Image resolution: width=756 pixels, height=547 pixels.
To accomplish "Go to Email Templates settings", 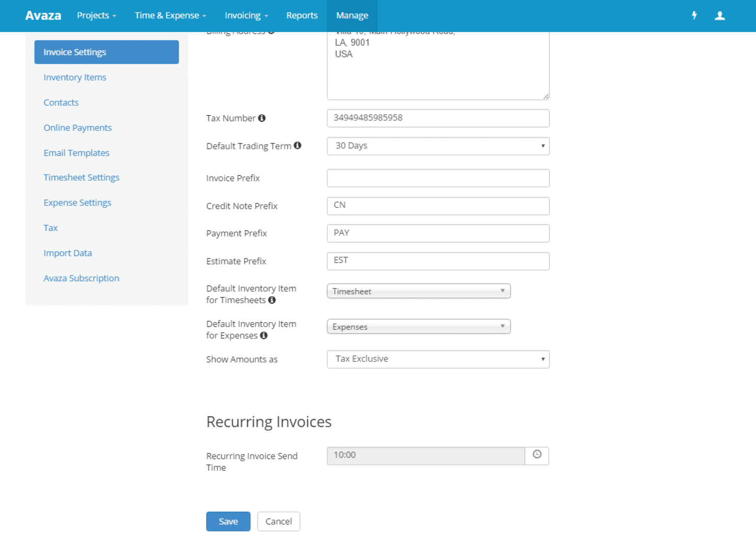I will (76, 152).
